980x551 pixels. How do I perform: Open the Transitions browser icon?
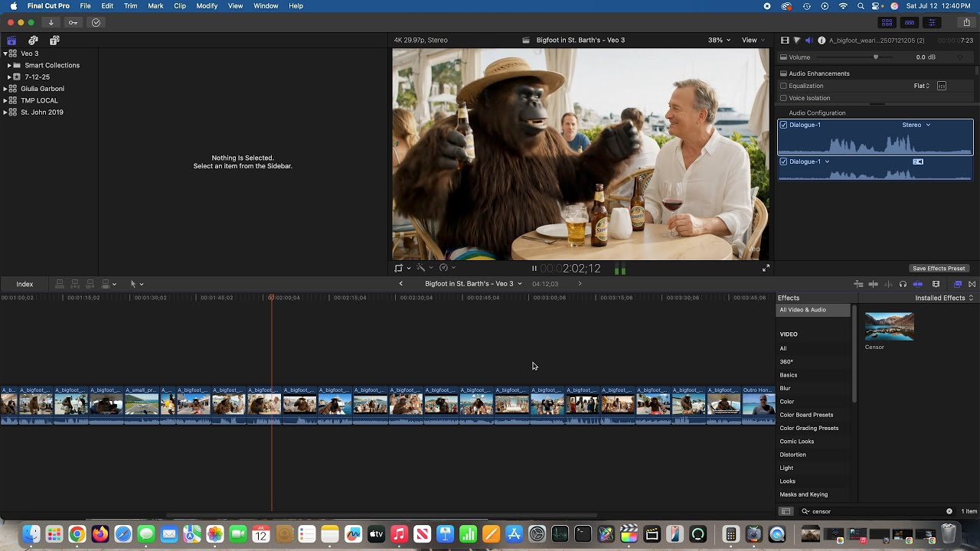point(972,284)
